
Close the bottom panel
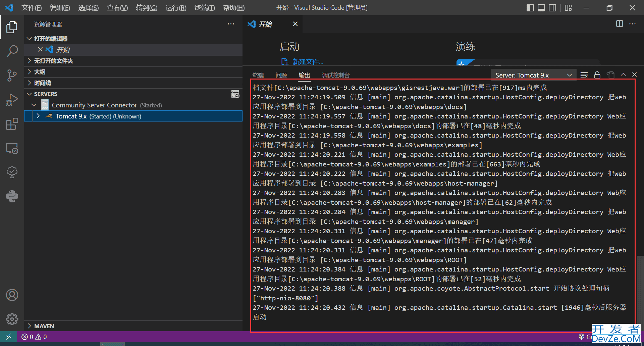[x=634, y=75]
